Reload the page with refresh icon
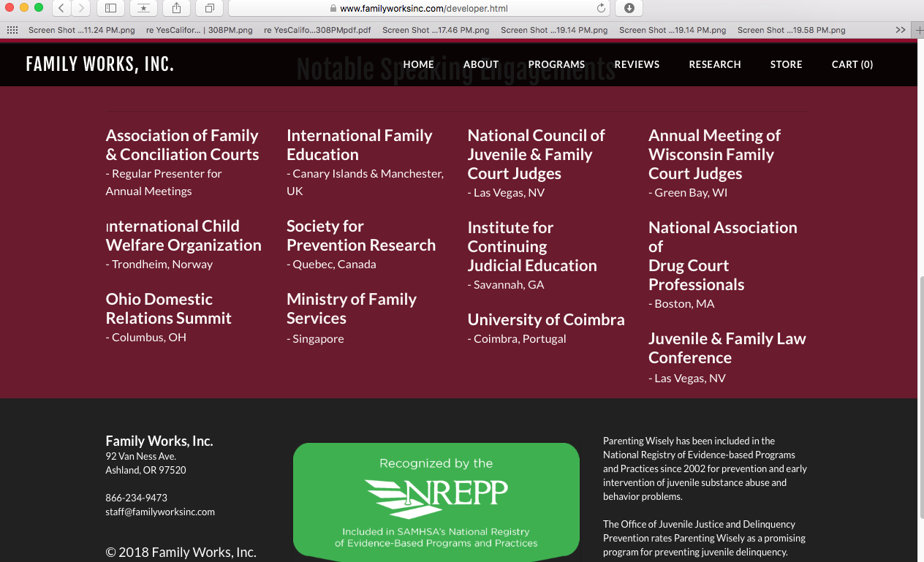This screenshot has width=924, height=562. click(x=601, y=9)
